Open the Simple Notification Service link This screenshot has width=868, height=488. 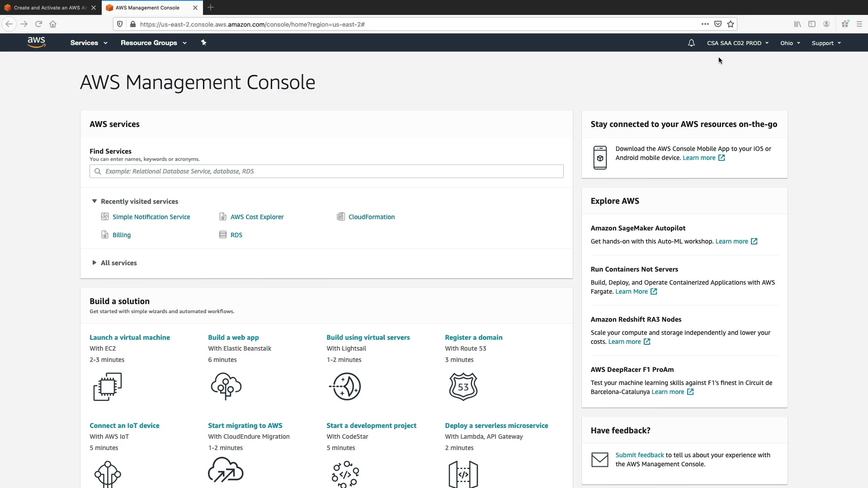(x=151, y=217)
